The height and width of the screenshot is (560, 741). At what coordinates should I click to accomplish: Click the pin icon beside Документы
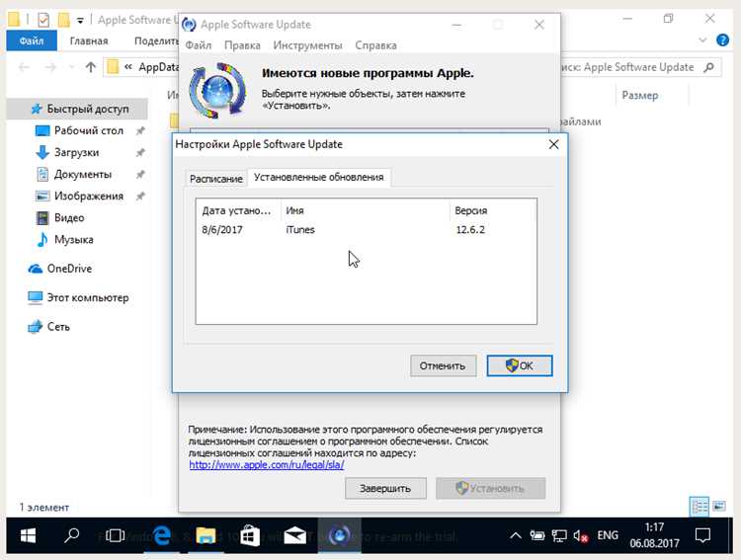(x=140, y=175)
